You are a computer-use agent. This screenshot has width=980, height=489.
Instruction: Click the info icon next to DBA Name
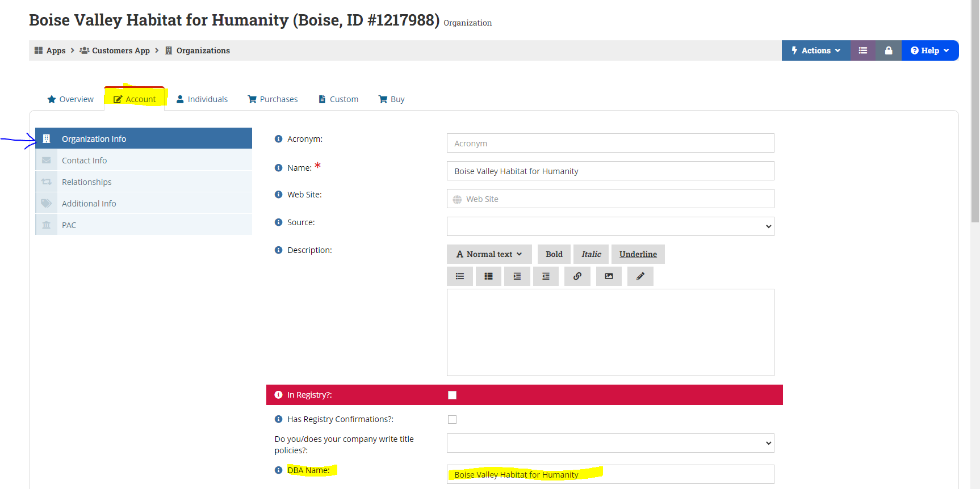[279, 470]
